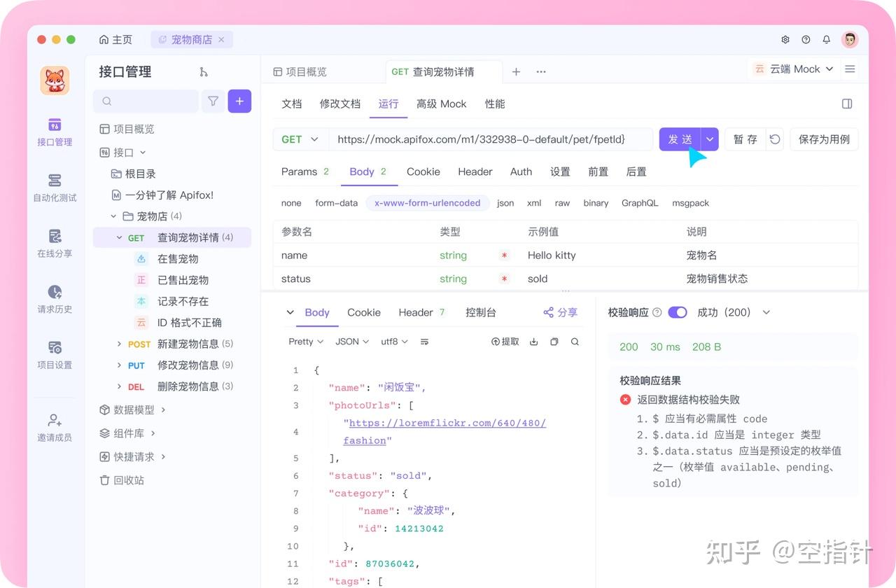Switch to the 高级Mock tab
896x588 pixels.
(441, 104)
